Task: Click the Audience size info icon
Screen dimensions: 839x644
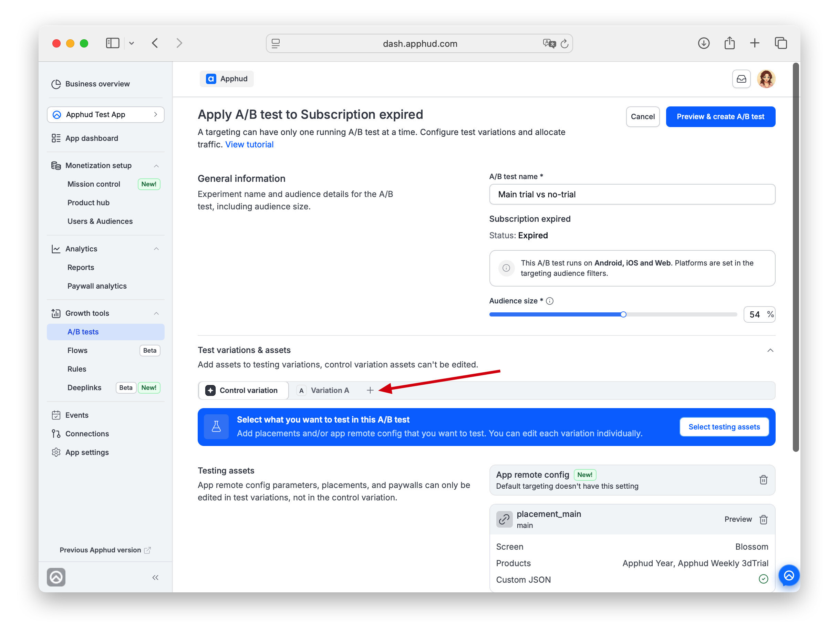Action: pyautogui.click(x=549, y=301)
